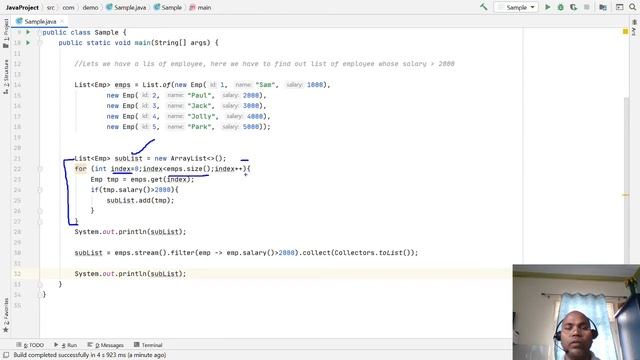Select the Sample class breadcrumb
The width and height of the screenshot is (640, 360).
pyautogui.click(x=168, y=7)
